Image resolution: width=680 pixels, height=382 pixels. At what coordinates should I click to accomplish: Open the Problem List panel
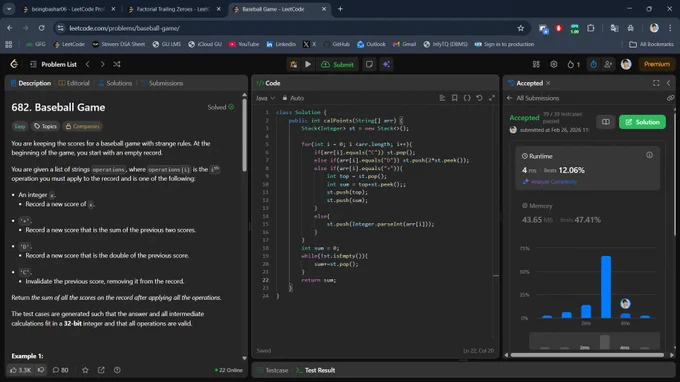point(54,64)
